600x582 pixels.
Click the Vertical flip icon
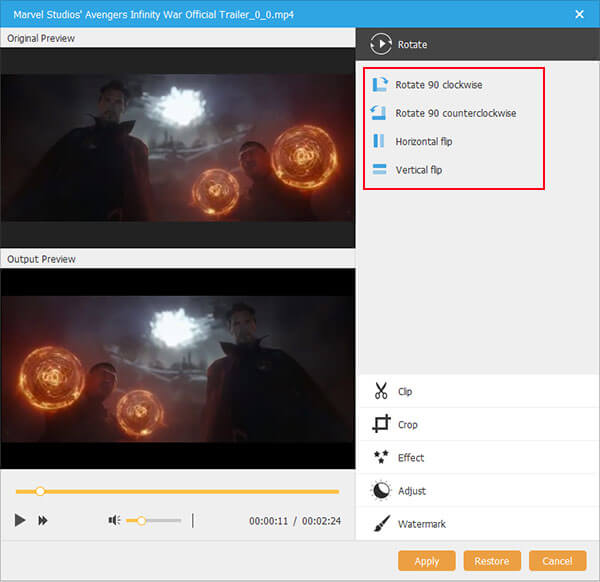(379, 169)
